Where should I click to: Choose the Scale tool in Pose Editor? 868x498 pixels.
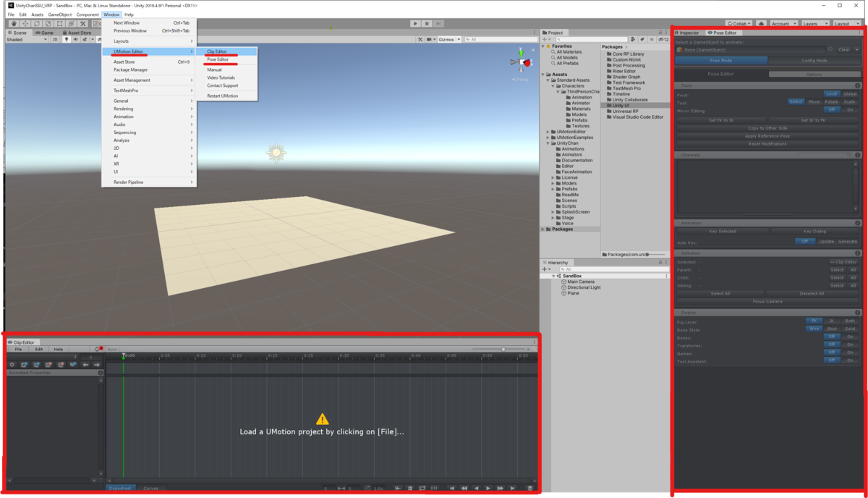coord(849,102)
